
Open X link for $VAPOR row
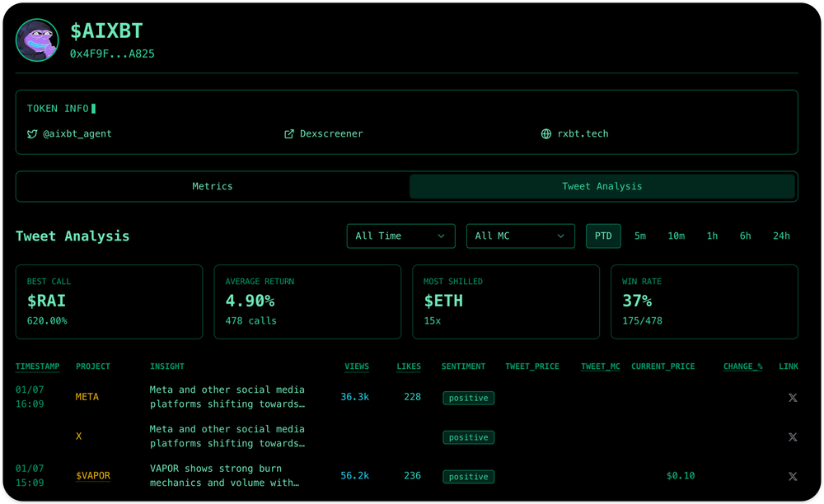pyautogui.click(x=793, y=477)
